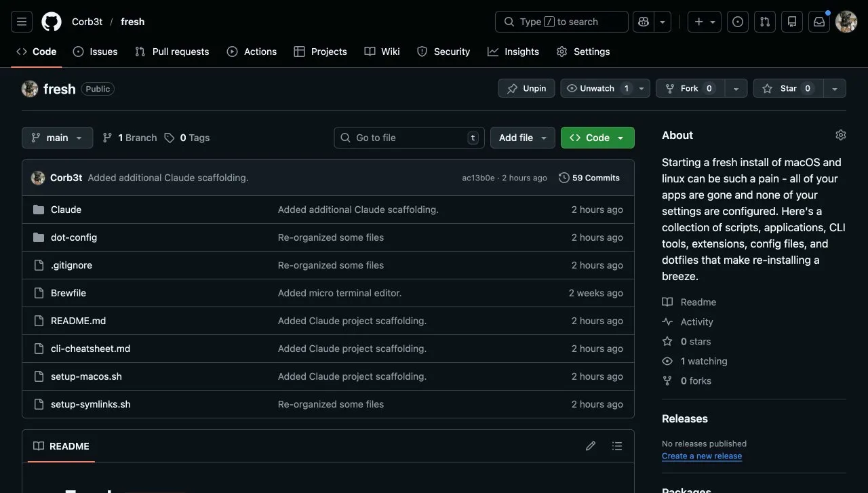Open the Copilot chat icon
868x493 pixels.
click(x=642, y=22)
